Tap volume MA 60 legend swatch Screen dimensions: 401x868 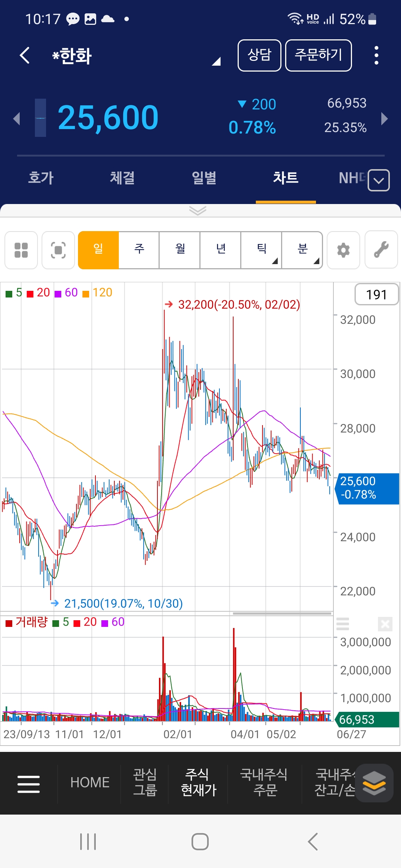pos(105,623)
